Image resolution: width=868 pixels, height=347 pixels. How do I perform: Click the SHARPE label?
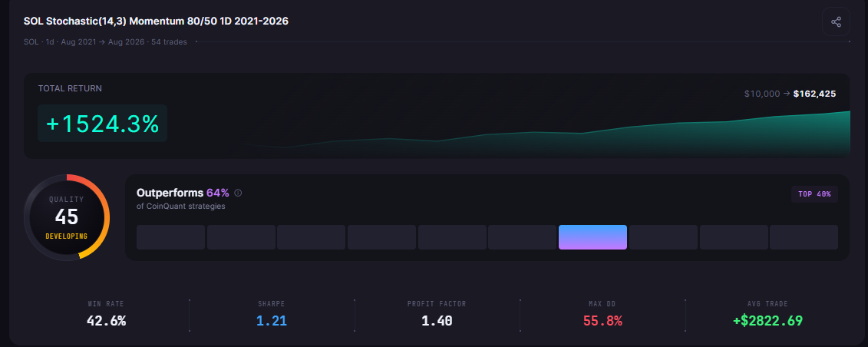(271, 304)
